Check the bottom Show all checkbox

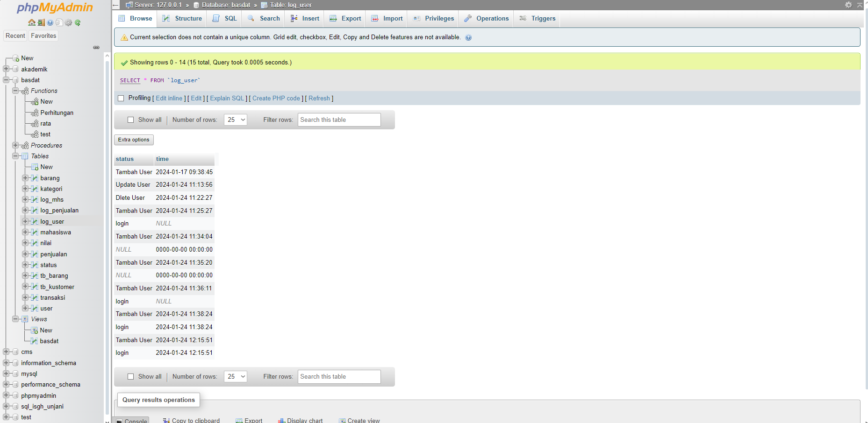(131, 377)
